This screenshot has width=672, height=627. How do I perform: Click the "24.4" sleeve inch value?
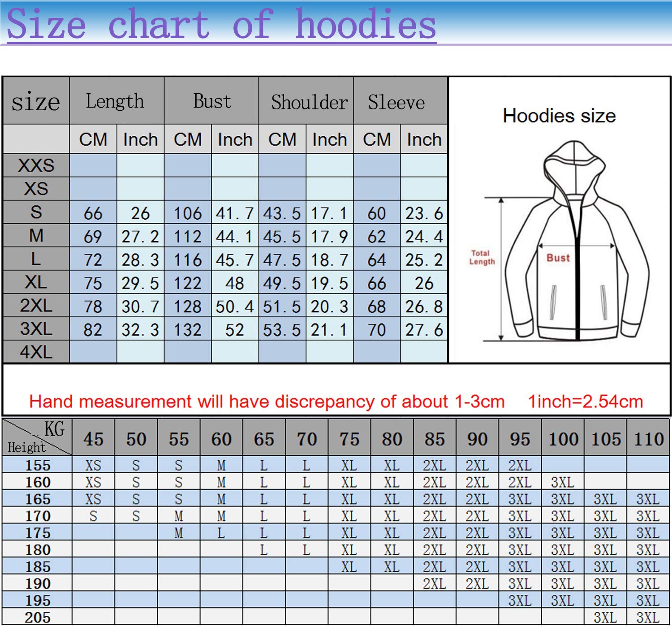[x=424, y=236]
